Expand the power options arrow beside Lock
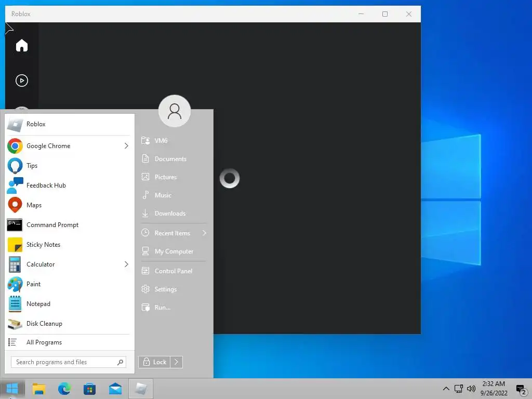 177,362
